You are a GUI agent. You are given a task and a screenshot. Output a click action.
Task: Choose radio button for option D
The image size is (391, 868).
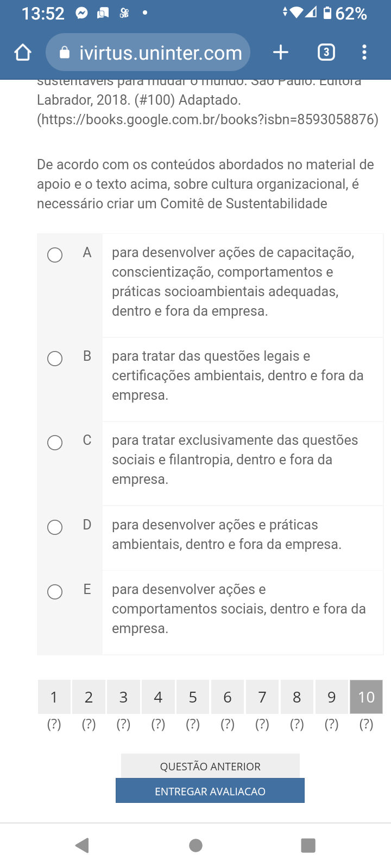click(x=55, y=527)
